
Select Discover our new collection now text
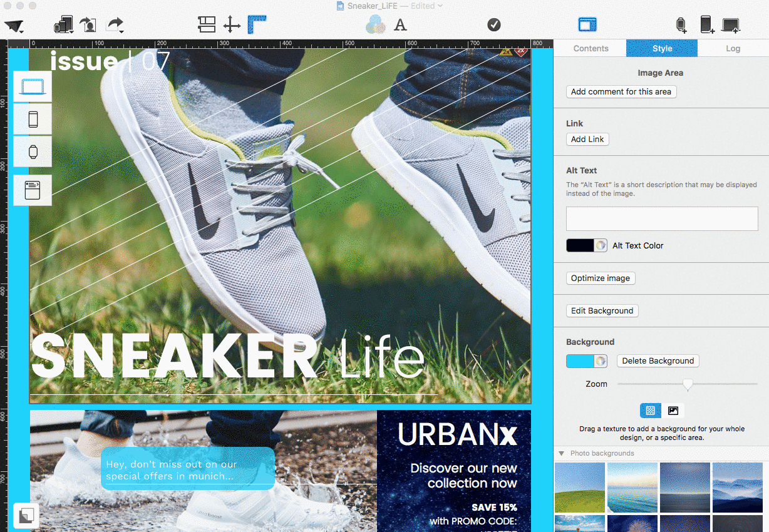coord(463,475)
